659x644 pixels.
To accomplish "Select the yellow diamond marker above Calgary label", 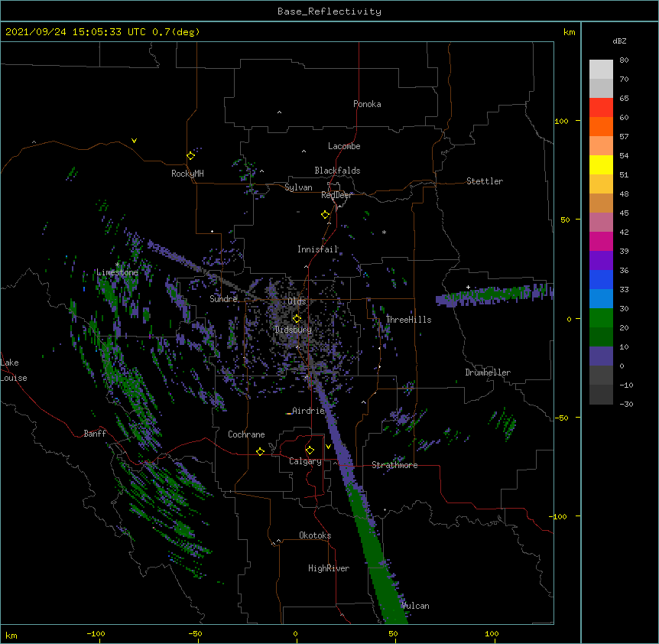I will [310, 450].
